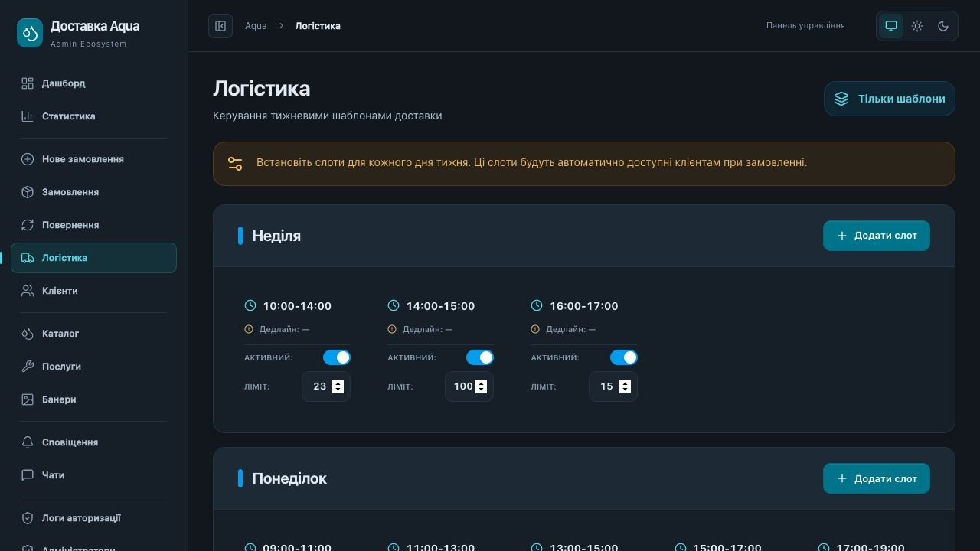
Task: Adjust limit stepper for 10:00-14:00 slot
Action: click(338, 386)
